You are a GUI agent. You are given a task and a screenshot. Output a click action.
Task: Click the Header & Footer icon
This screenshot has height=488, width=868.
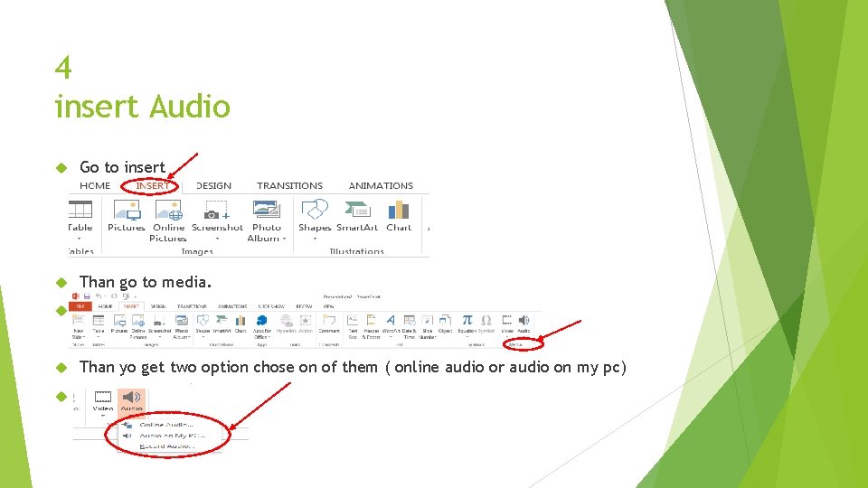click(371, 320)
